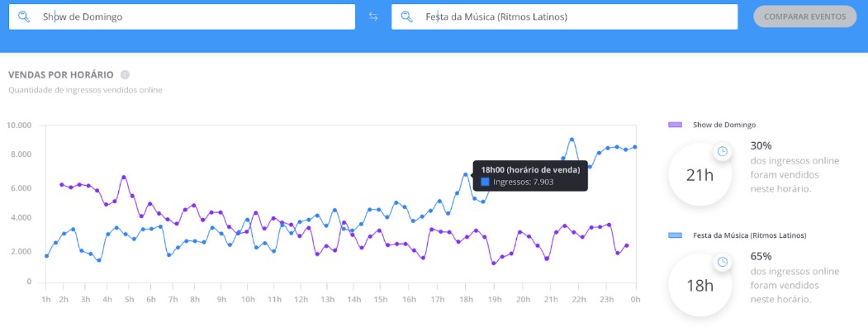Click search icon in Show de Domingo field
This screenshot has width=868, height=332.
pos(24,17)
